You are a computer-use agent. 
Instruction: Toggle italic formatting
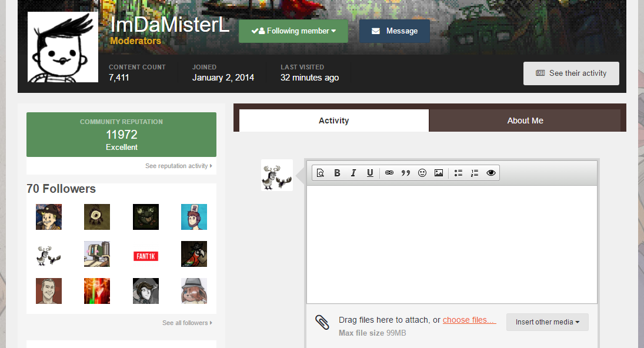click(353, 173)
